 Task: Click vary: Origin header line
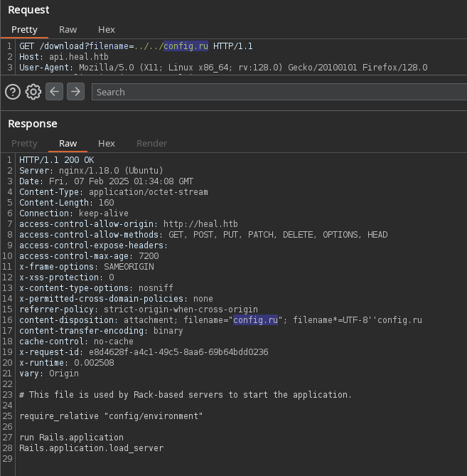[x=49, y=374]
